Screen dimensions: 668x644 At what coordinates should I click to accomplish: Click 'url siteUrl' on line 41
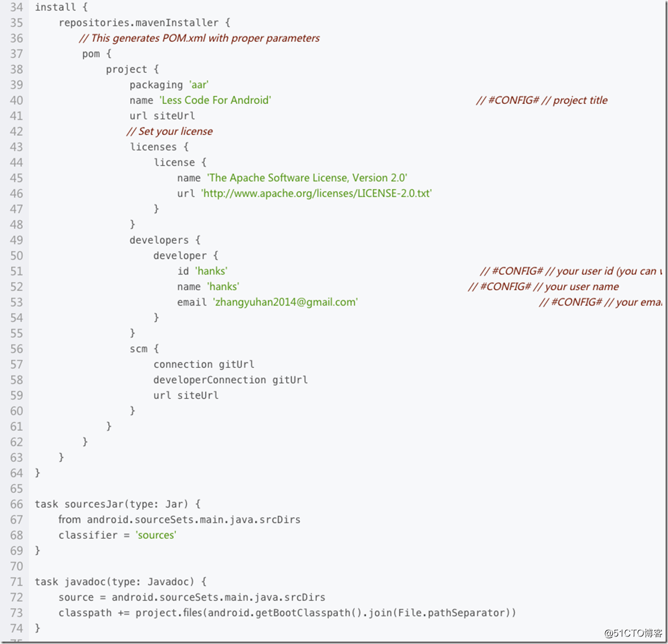[162, 116]
